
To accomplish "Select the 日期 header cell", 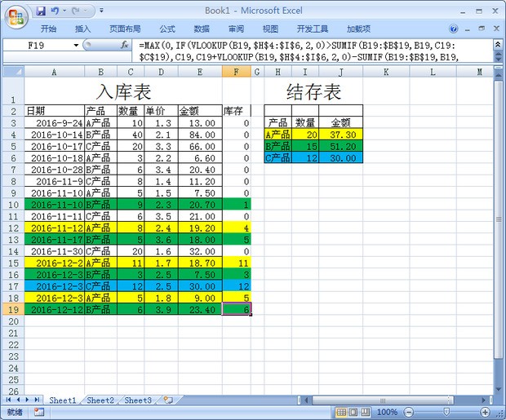I will click(x=54, y=111).
